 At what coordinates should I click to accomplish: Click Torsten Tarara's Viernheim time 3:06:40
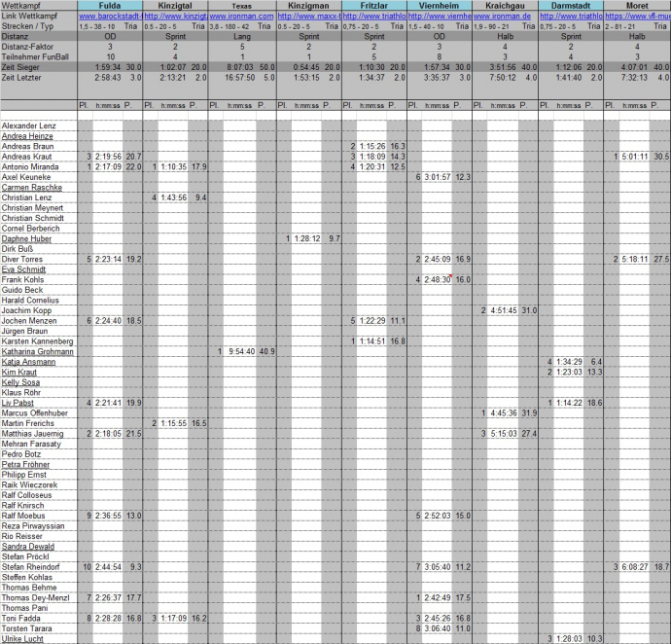click(438, 628)
